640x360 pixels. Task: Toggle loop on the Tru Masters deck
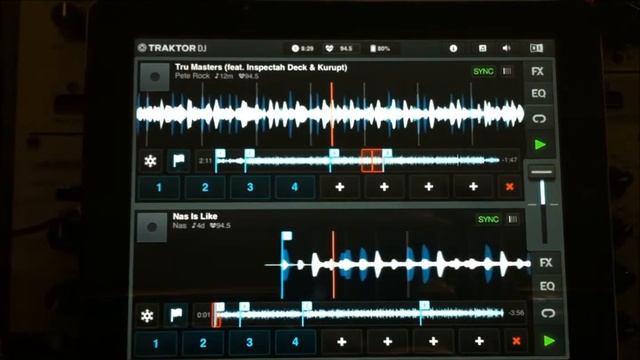tap(539, 119)
